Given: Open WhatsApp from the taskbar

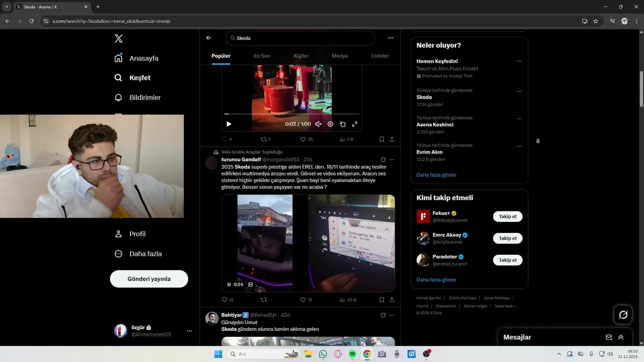Looking at the screenshot, I should click(323, 354).
